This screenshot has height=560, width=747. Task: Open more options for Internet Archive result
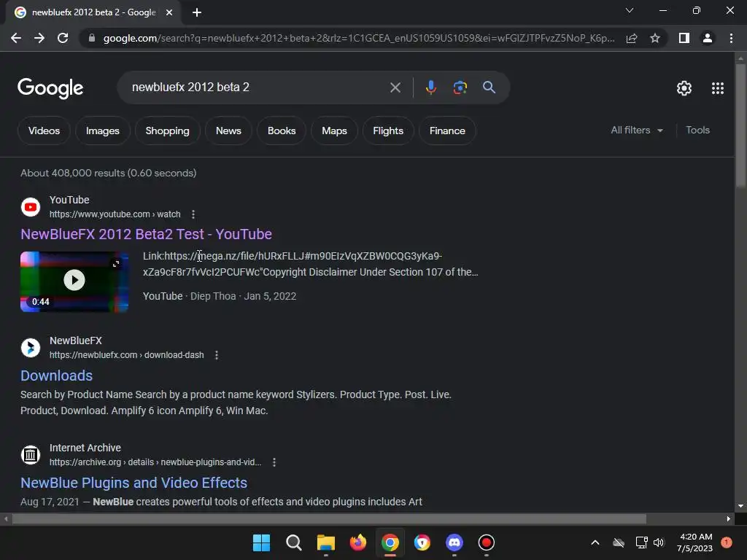[x=274, y=462]
